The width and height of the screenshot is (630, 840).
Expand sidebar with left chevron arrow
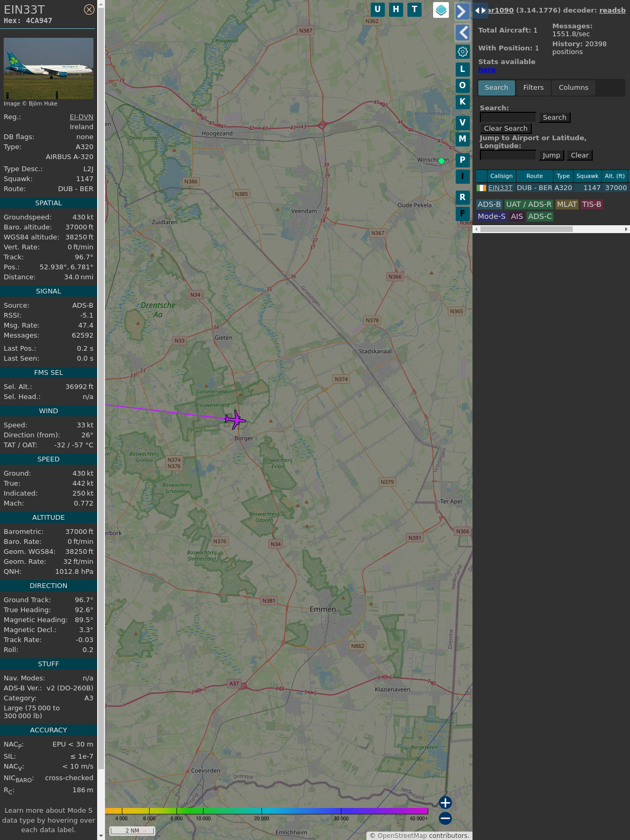(x=463, y=33)
